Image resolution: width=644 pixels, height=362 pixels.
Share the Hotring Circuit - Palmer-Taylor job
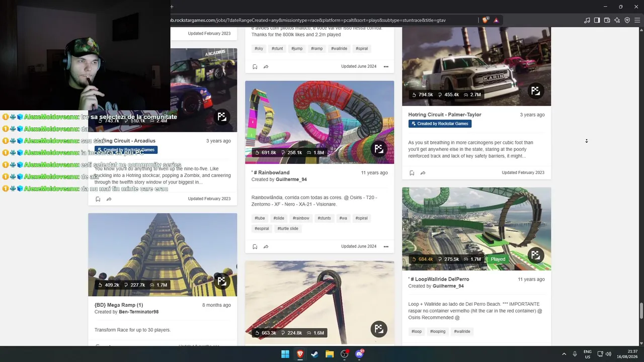tap(423, 173)
